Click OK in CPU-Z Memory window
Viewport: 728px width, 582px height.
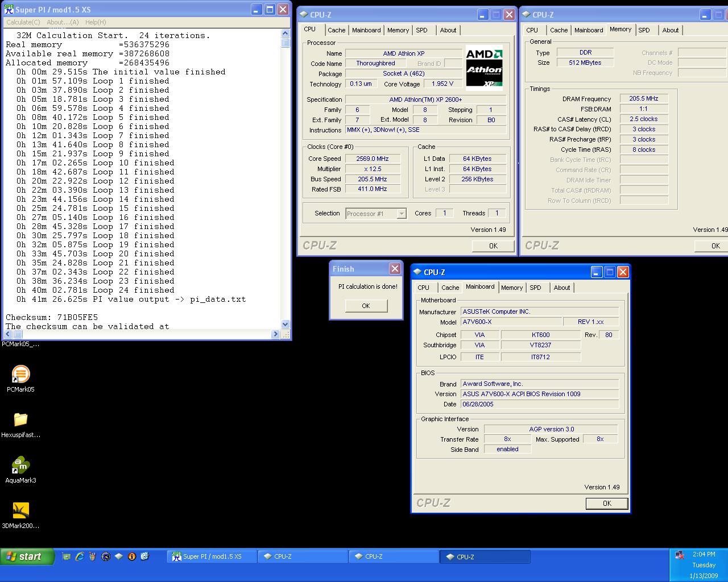(711, 246)
